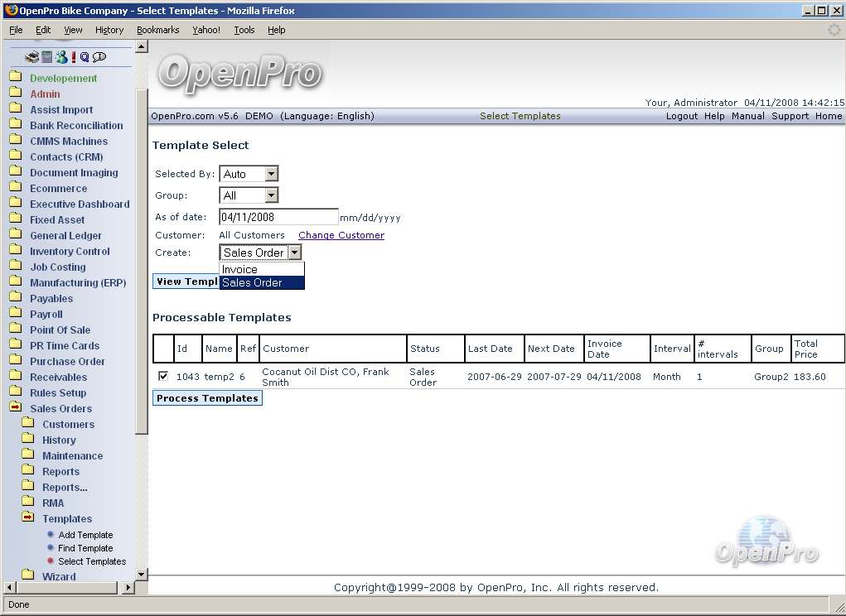Image resolution: width=846 pixels, height=616 pixels.
Task: Click the Templates folder icon
Action: (27, 518)
